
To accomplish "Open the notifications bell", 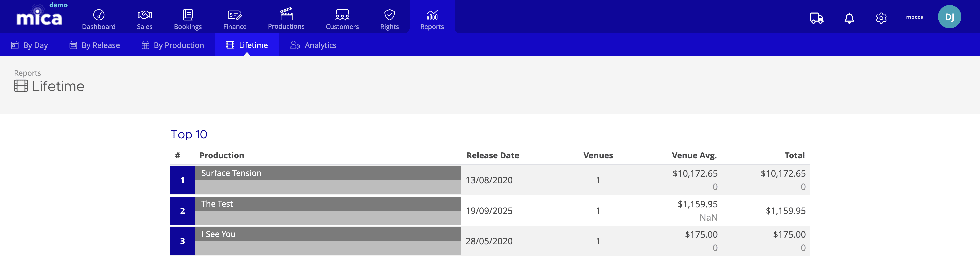I will click(x=849, y=17).
